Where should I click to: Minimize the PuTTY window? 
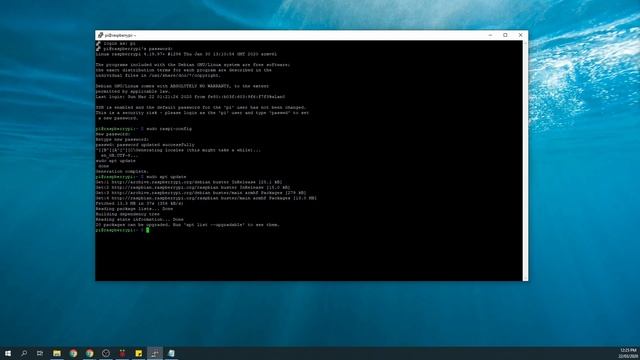[x=490, y=35]
